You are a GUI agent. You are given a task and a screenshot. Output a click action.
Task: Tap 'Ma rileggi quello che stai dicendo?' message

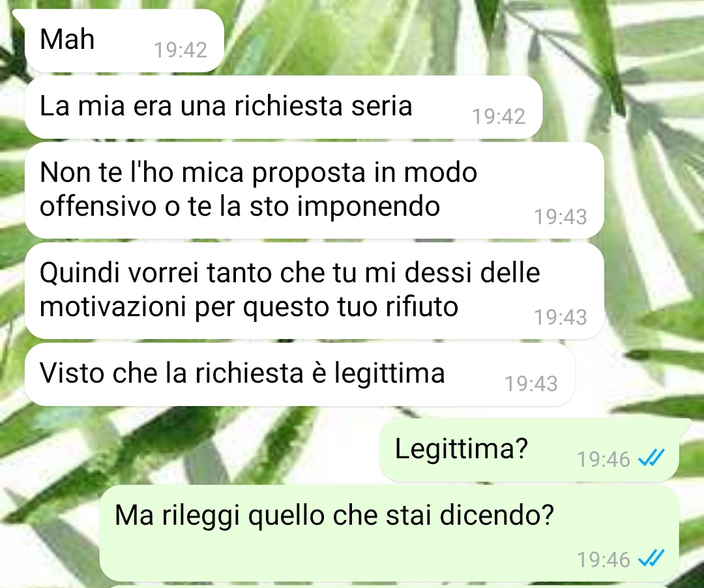pos(389,533)
